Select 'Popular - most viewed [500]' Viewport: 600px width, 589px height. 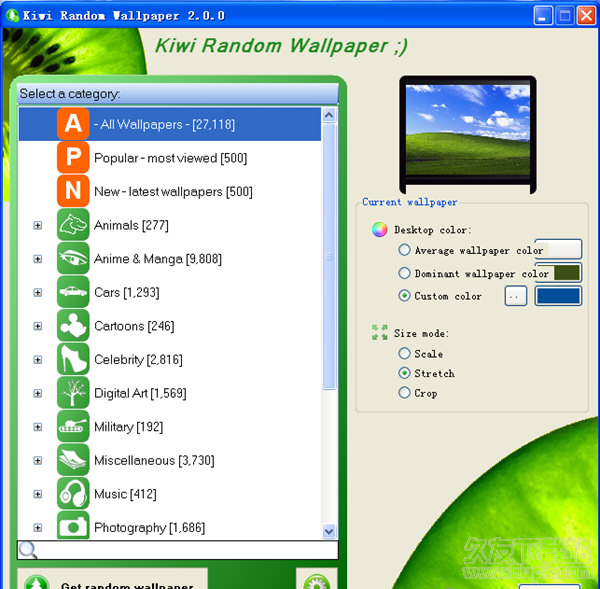[x=171, y=158]
